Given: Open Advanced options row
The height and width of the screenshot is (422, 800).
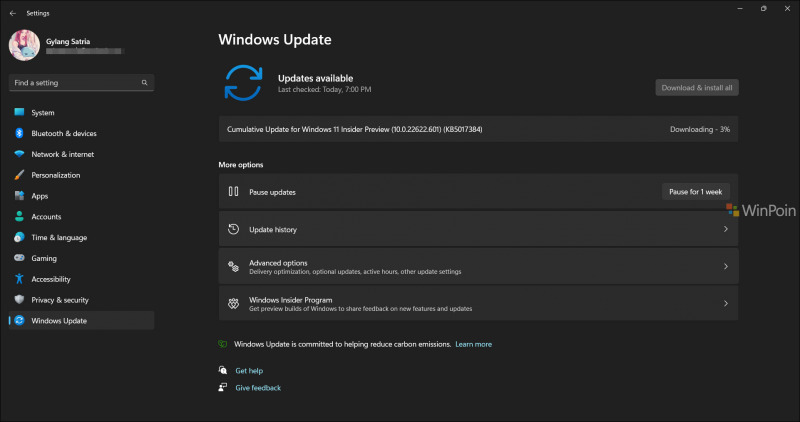Looking at the screenshot, I should [478, 266].
